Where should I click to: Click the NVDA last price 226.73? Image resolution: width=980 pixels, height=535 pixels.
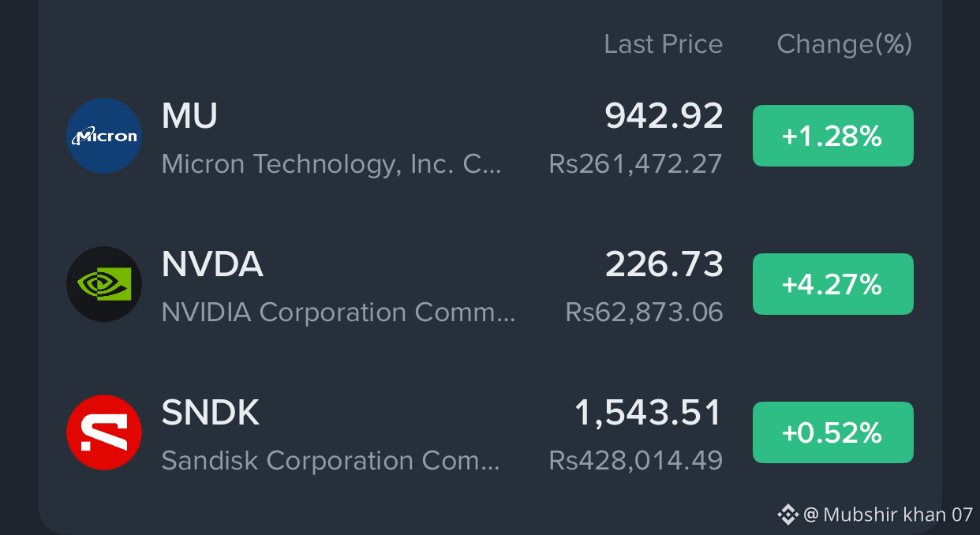[664, 265]
